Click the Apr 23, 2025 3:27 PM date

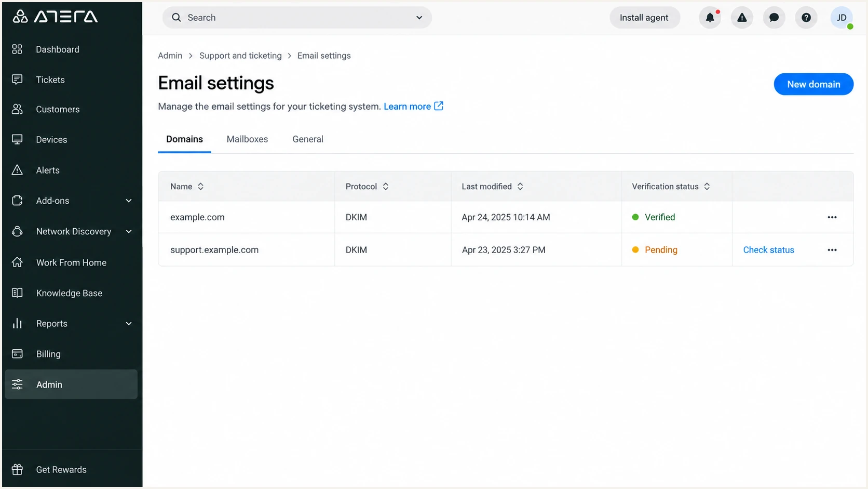point(504,250)
